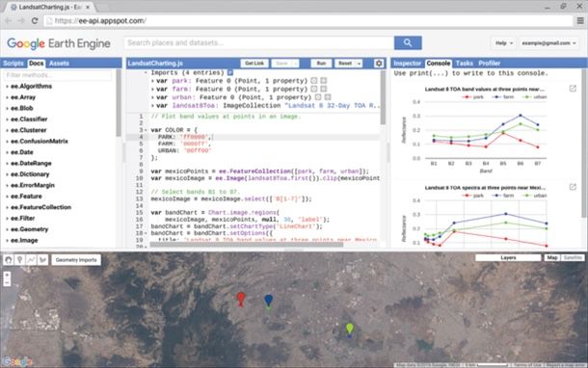This screenshot has width=588, height=368.
Task: Select the draw line tool on map
Action: point(31,260)
